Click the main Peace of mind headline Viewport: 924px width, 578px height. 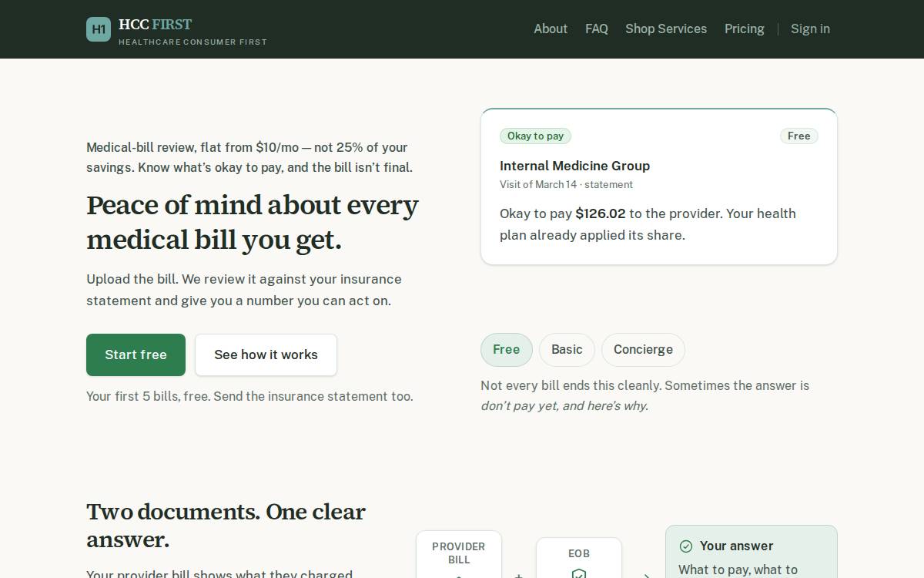253,223
